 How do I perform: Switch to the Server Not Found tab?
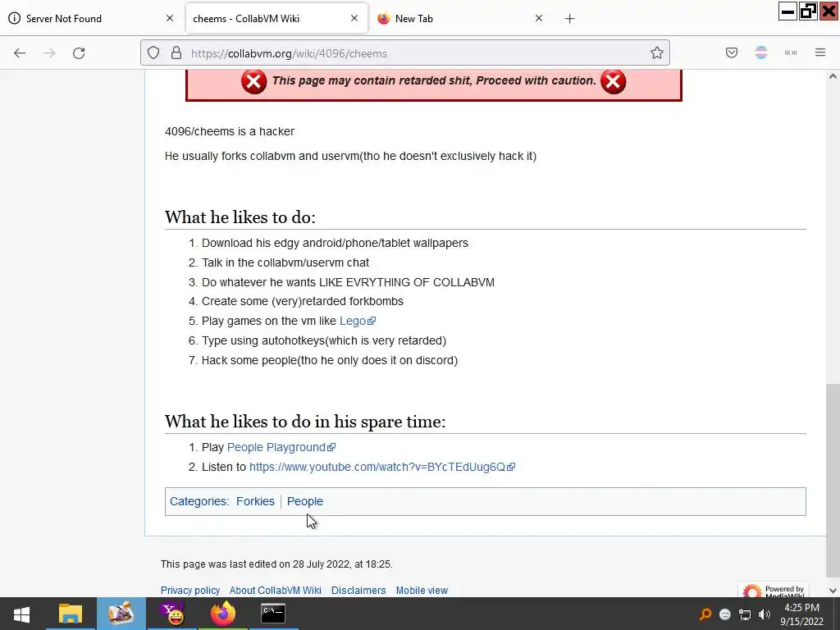click(x=91, y=18)
